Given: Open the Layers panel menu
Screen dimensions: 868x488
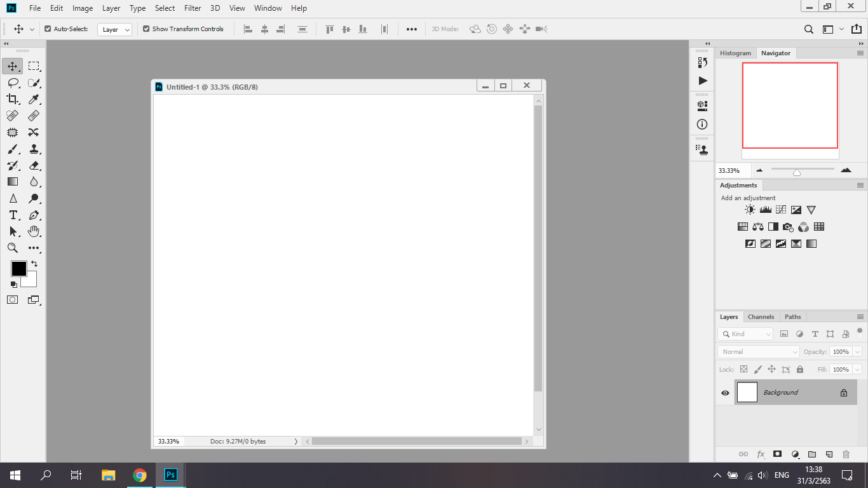Looking at the screenshot, I should 860,316.
